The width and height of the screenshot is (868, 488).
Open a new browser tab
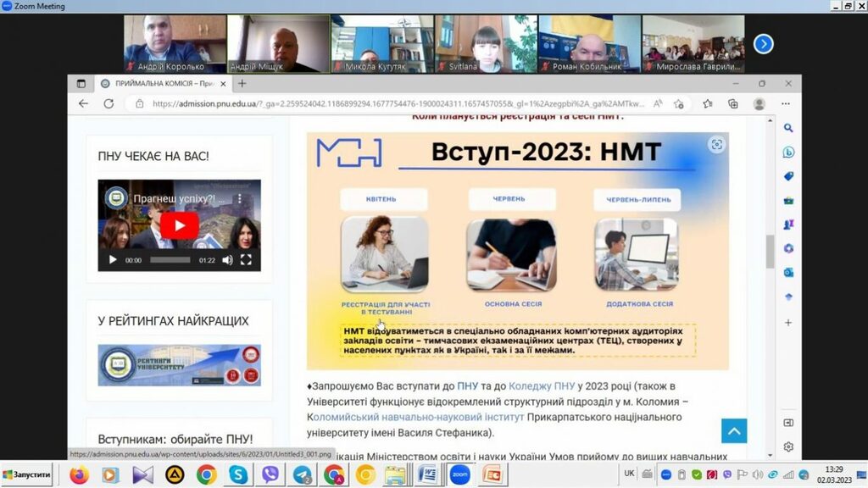(242, 83)
